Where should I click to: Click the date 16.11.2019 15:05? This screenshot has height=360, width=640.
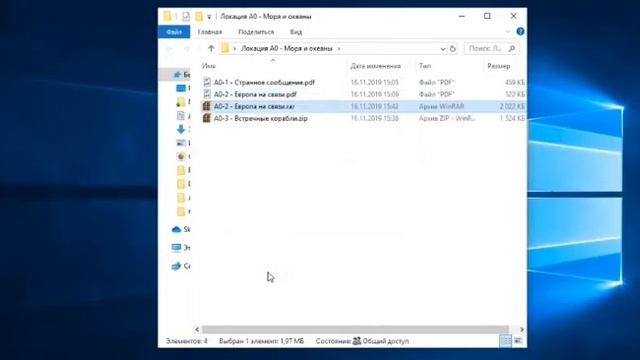(x=374, y=82)
